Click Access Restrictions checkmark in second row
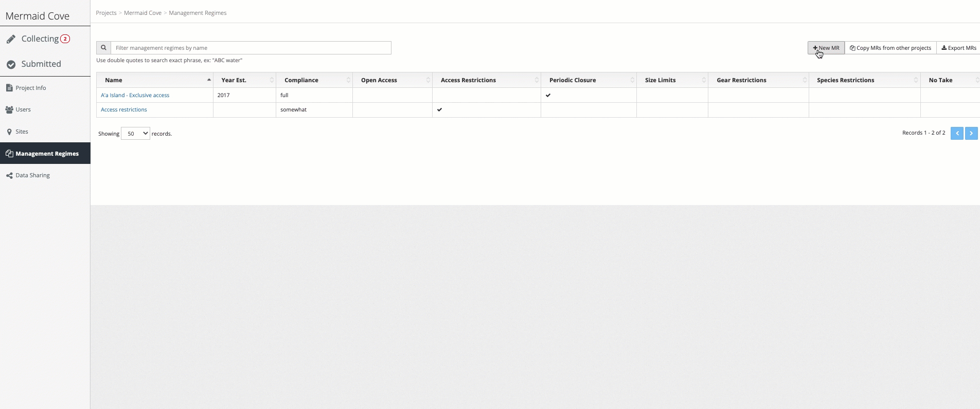 pos(439,109)
